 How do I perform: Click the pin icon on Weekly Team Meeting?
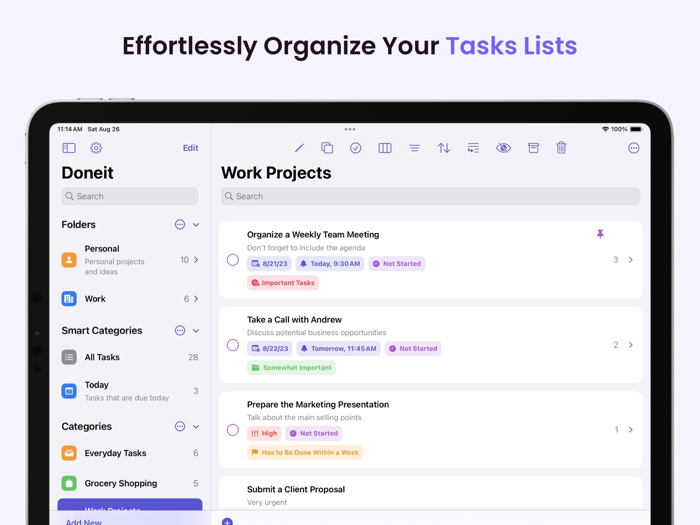tap(600, 234)
